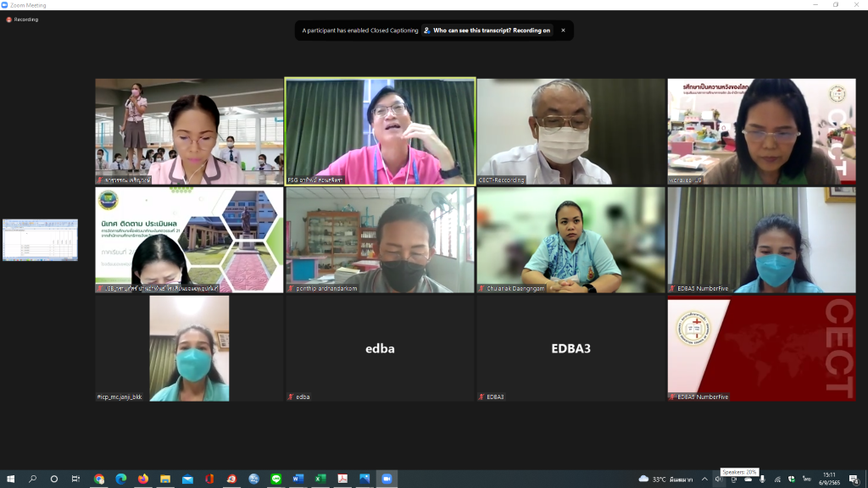The width and height of the screenshot is (868, 488).
Task: Launch Firefox from the taskbar
Action: 142,479
